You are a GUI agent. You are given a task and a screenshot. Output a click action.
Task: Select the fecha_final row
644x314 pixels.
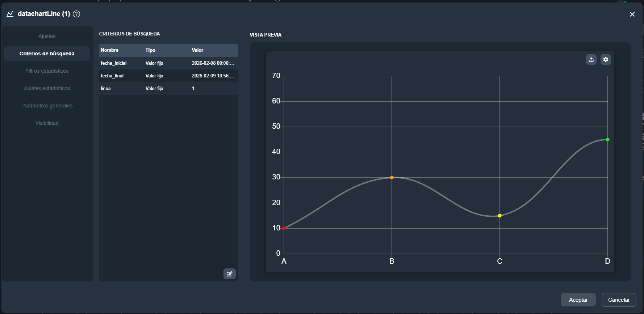coord(168,76)
